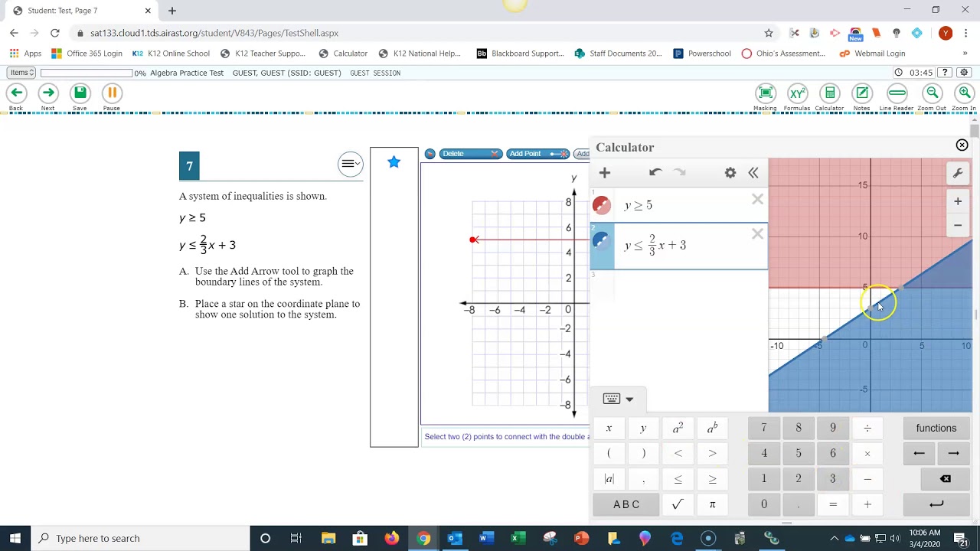Pause the test session
The width and height of the screenshot is (980, 551).
[x=112, y=93]
